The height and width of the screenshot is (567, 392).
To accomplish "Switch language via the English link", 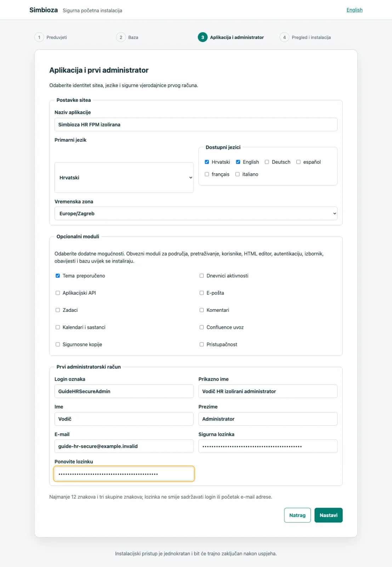I will coord(354,10).
